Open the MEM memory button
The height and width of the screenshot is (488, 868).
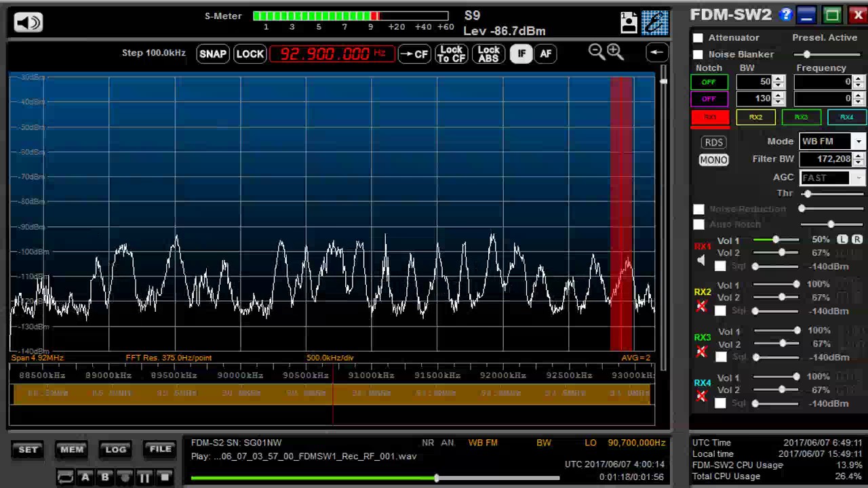tap(72, 449)
